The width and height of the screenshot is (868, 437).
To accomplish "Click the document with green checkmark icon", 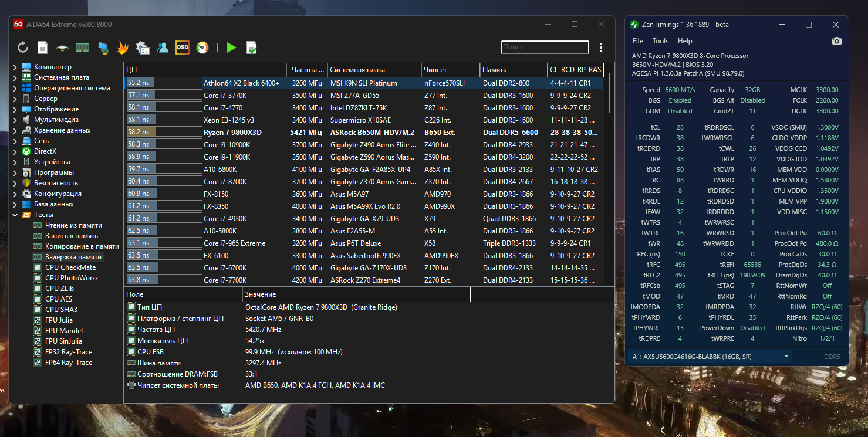I will pyautogui.click(x=251, y=48).
